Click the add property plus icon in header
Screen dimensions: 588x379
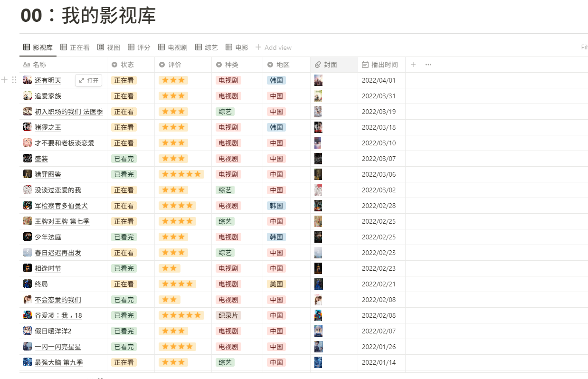[413, 65]
